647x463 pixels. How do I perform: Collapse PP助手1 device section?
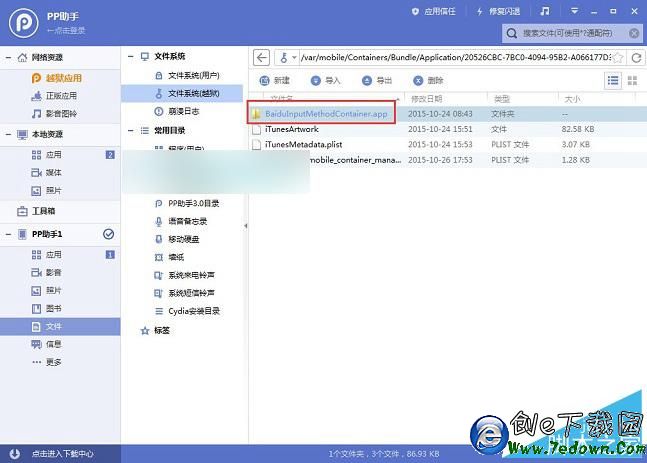click(x=8, y=234)
